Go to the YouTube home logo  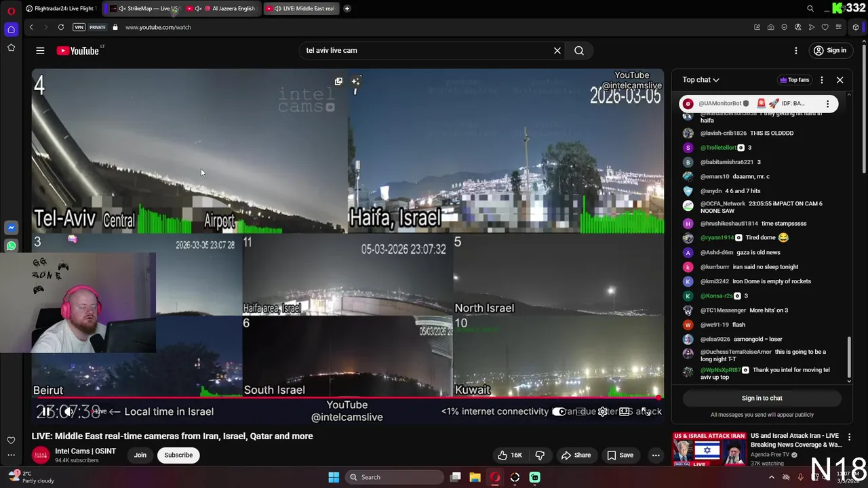point(78,51)
